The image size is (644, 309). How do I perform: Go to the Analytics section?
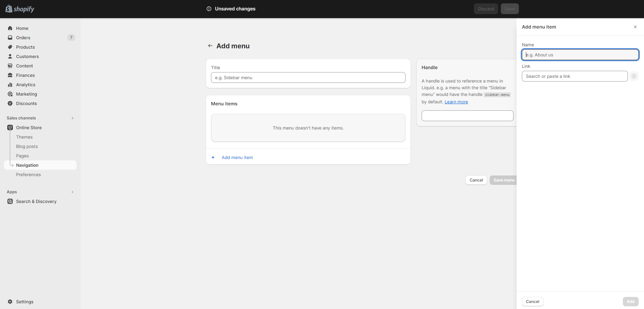pos(26,85)
